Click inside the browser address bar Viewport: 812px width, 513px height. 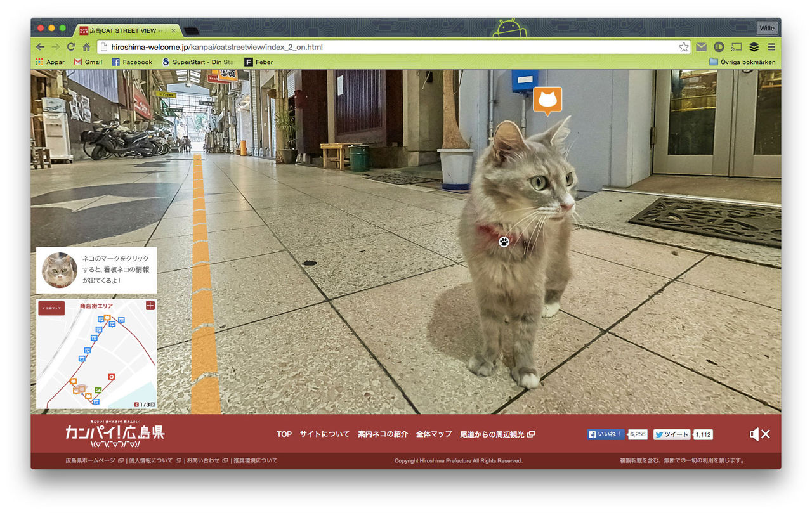[x=317, y=46]
